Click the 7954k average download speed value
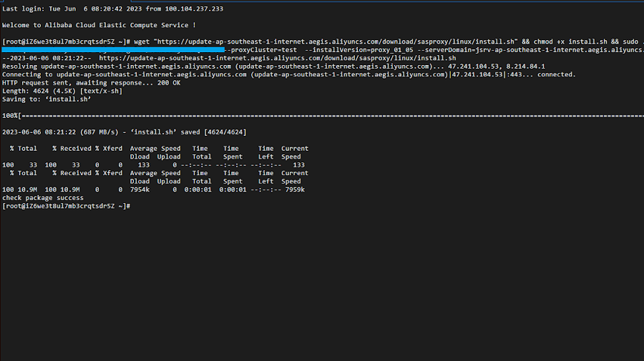The width and height of the screenshot is (644, 361). coord(140,189)
